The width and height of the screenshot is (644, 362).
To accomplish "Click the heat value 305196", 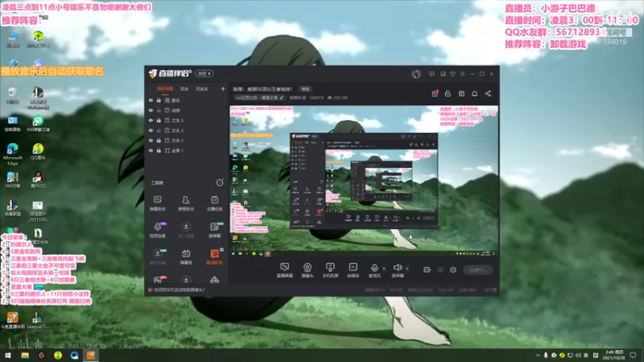I will (x=341, y=97).
